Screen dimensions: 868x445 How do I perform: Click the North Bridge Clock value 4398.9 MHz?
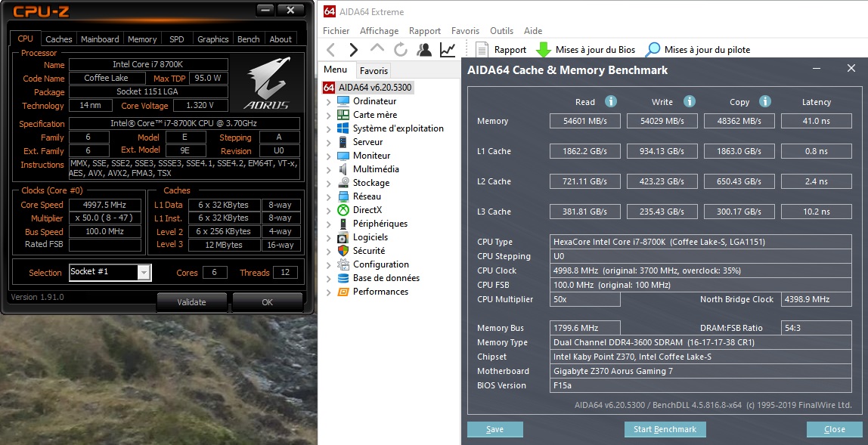click(x=816, y=299)
